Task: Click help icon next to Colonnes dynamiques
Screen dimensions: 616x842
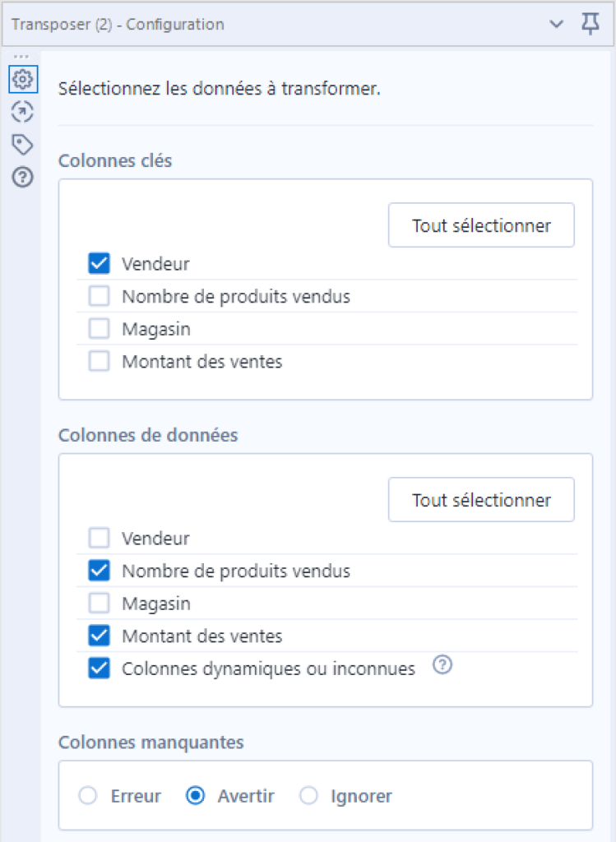Action: pyautogui.click(x=442, y=664)
